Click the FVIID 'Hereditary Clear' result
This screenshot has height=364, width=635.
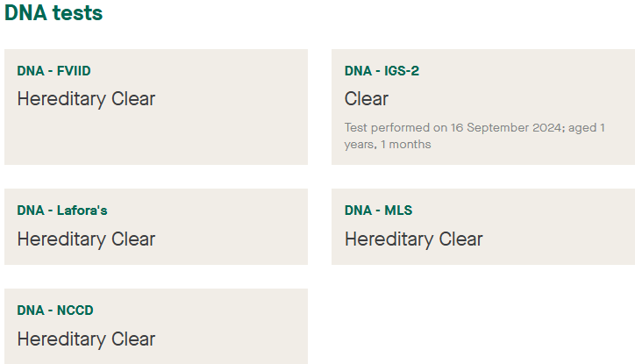tap(86, 98)
